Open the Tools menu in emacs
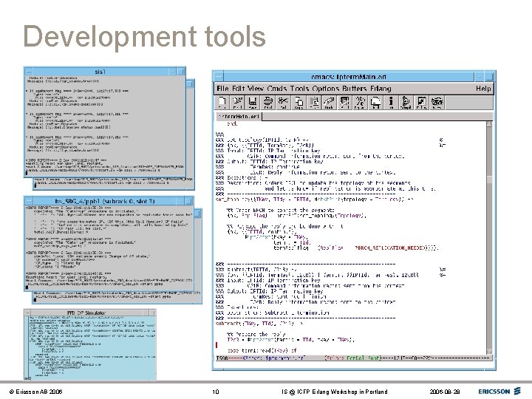This screenshot has width=532, height=399. pyautogui.click(x=299, y=89)
